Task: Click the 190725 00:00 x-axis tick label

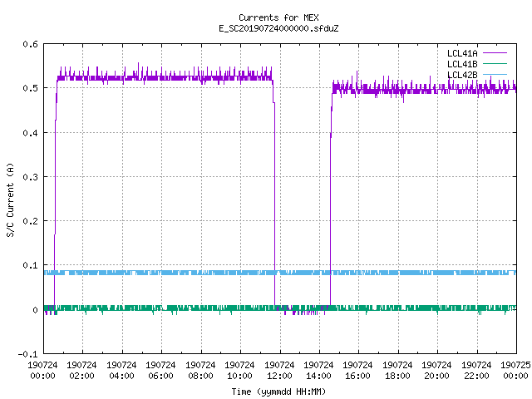Action: [x=515, y=370]
